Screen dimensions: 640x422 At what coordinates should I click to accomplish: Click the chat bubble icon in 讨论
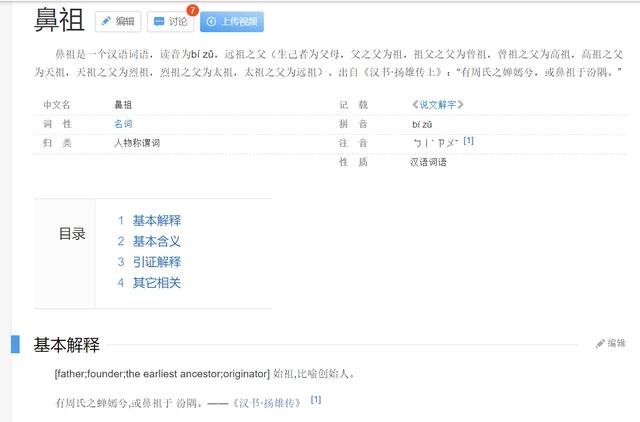(159, 21)
